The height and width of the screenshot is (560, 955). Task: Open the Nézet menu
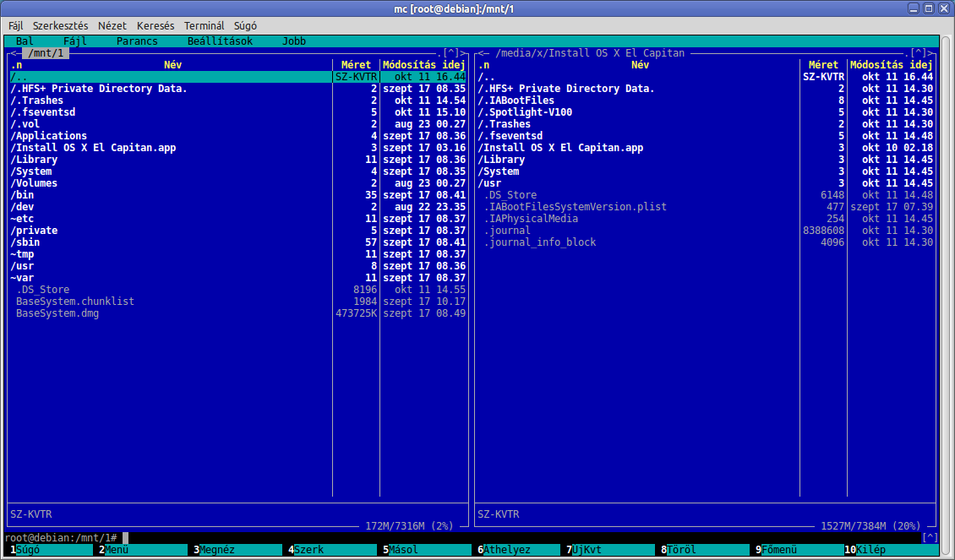[x=112, y=25]
